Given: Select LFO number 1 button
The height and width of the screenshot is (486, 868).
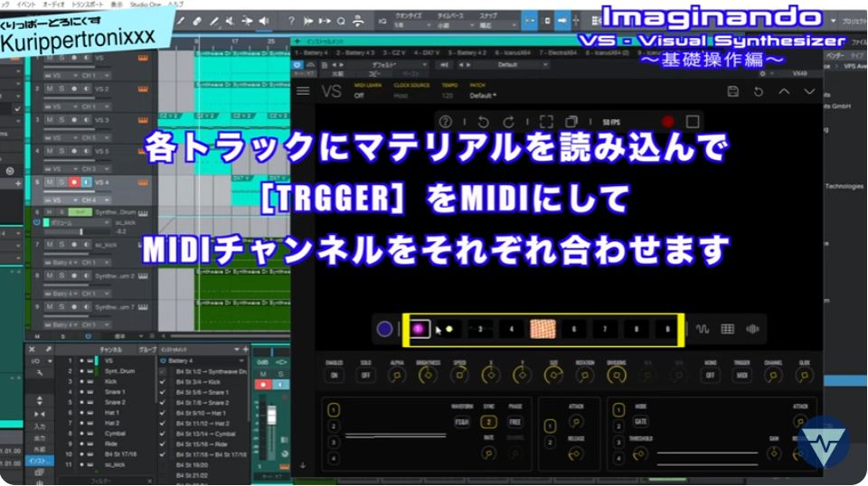Looking at the screenshot, I should coord(334,410).
